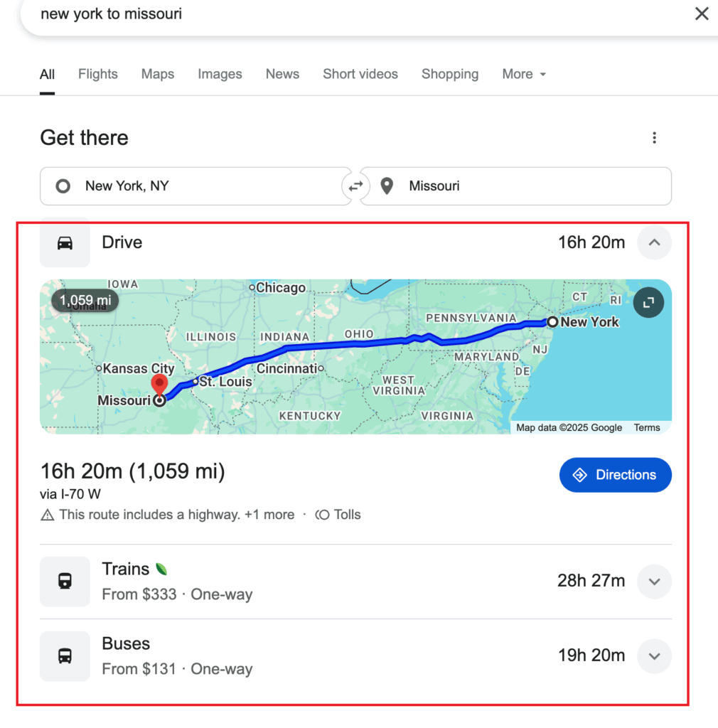Switch to the Maps tab
The width and height of the screenshot is (718, 728).
(158, 74)
